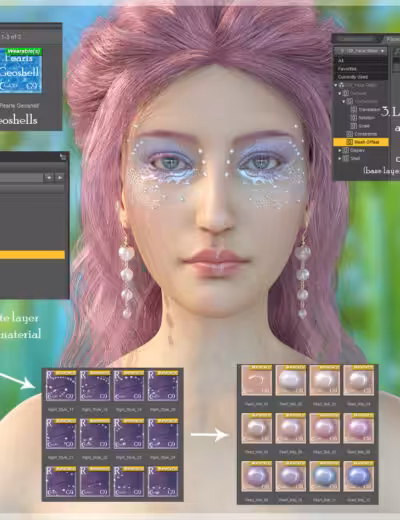The image size is (400, 520).
Task: Select the Favorites filter in Parameters
Action: [347, 69]
